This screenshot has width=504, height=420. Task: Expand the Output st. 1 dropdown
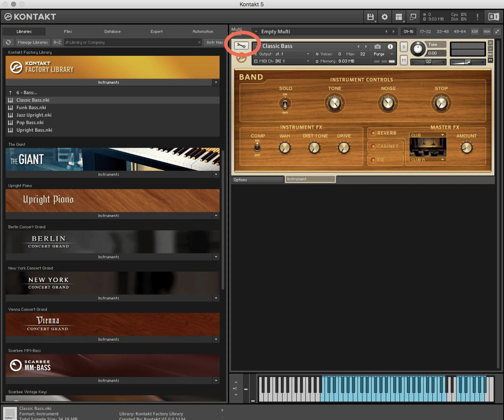(x=308, y=54)
